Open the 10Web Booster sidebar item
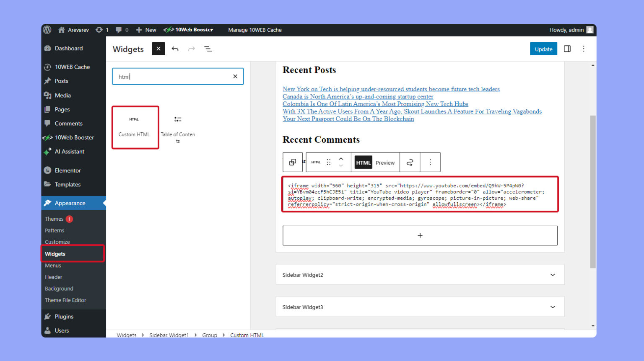644x361 pixels. point(75,137)
